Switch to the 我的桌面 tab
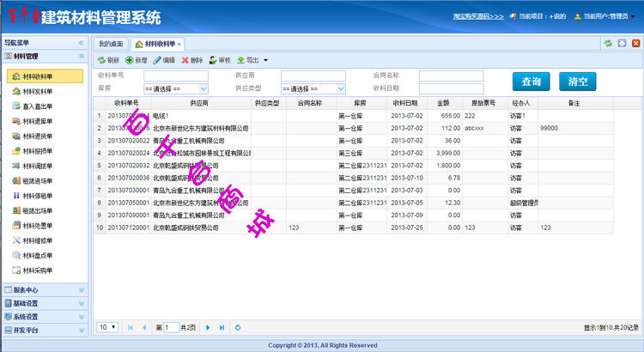The image size is (644, 352). click(111, 44)
